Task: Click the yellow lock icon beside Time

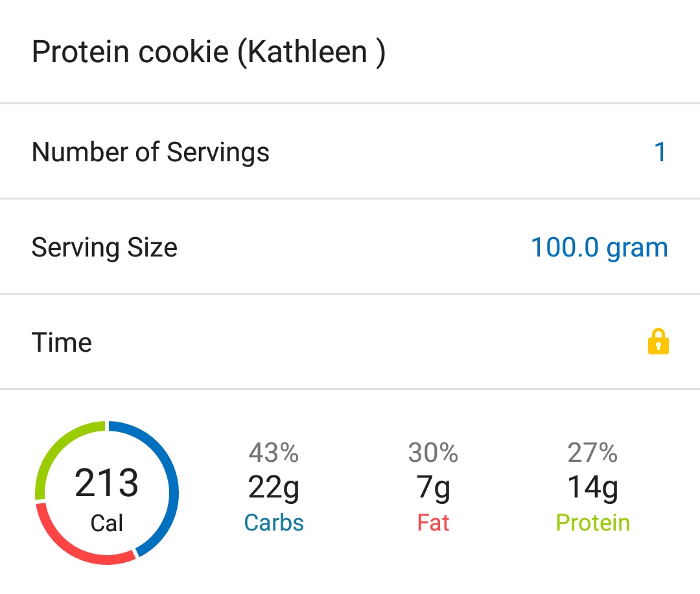Action: 659,342
